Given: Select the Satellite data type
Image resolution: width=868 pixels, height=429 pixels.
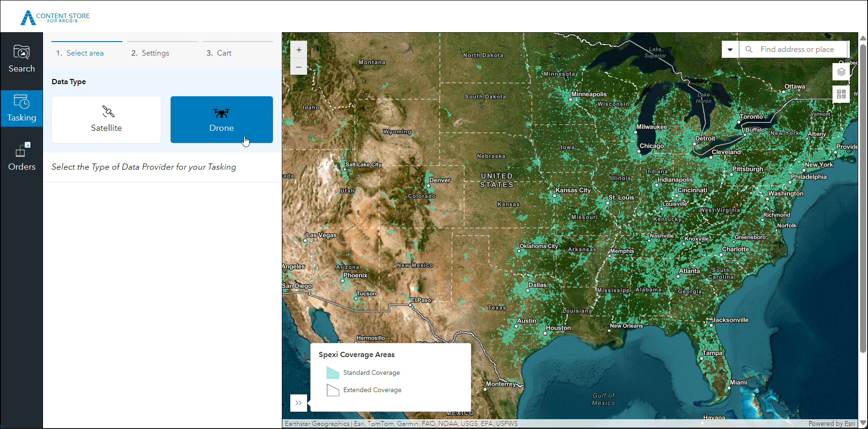Looking at the screenshot, I should click(x=107, y=120).
